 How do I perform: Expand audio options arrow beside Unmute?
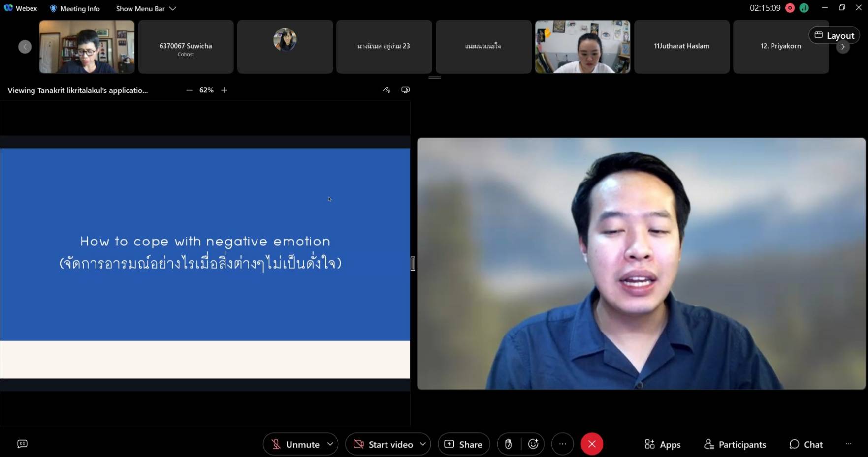coord(330,444)
